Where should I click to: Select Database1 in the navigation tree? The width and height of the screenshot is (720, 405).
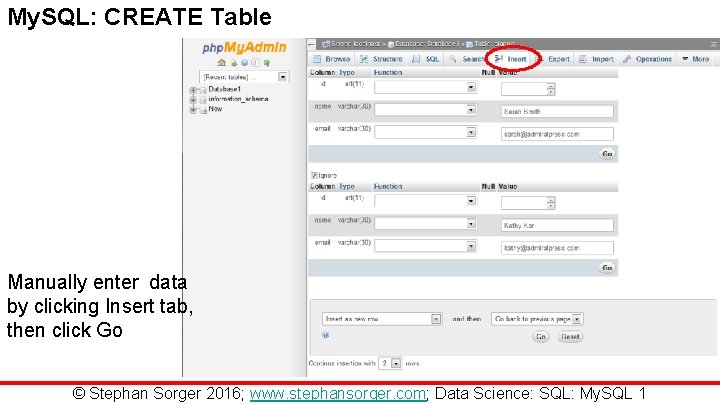224,89
